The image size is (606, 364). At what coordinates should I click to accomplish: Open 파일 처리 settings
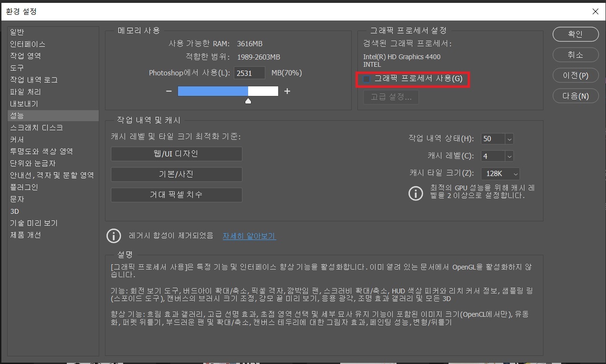point(25,92)
